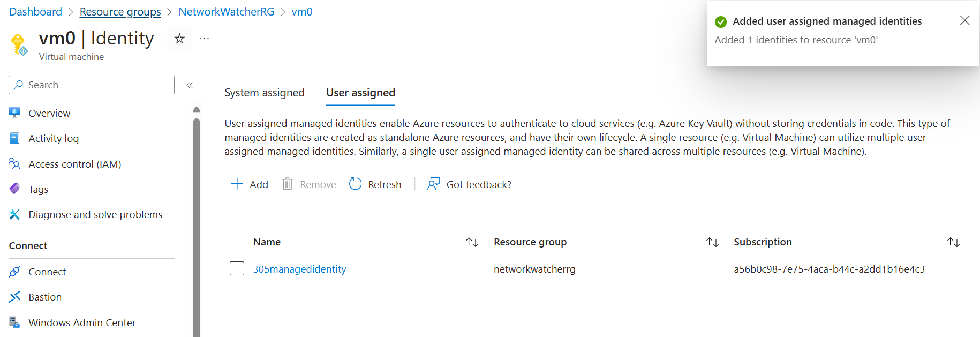Click the Windows Admin Center icon
980x337 pixels.
click(x=15, y=323)
